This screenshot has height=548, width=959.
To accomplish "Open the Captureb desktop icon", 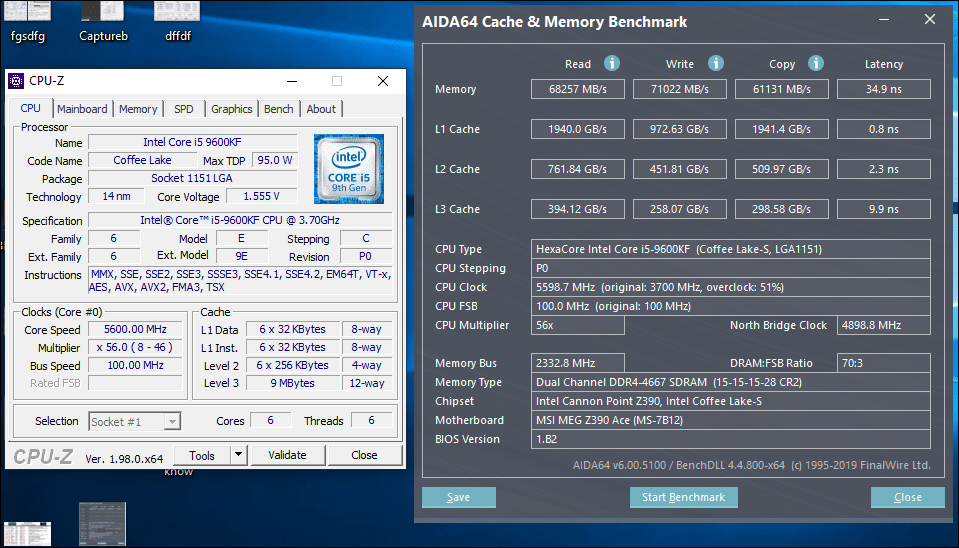I will (x=103, y=21).
